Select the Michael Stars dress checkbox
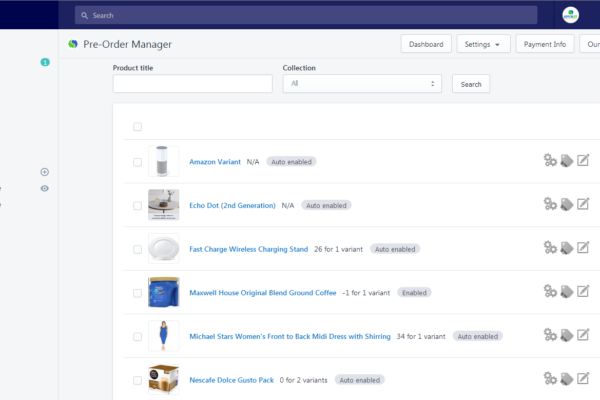Screen dimensions: 600x400 coord(137,336)
